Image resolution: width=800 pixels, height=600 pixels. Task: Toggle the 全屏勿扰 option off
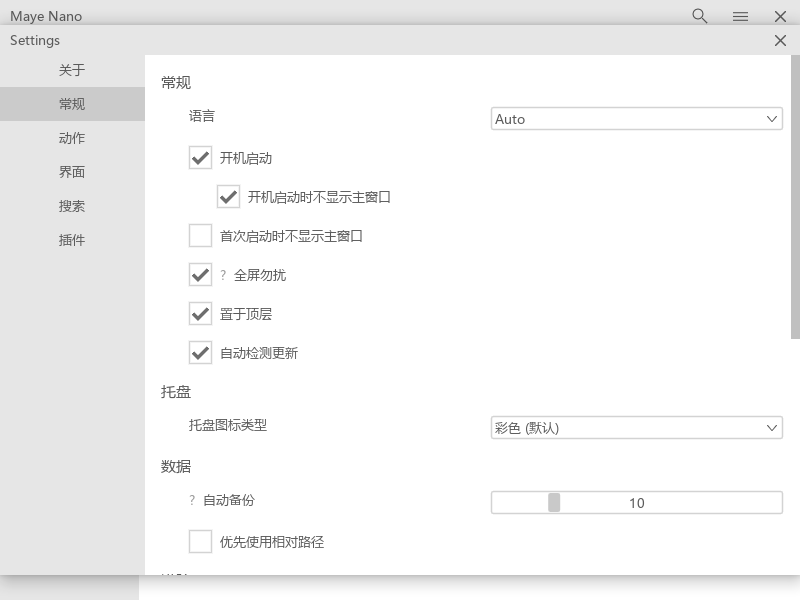pos(200,274)
